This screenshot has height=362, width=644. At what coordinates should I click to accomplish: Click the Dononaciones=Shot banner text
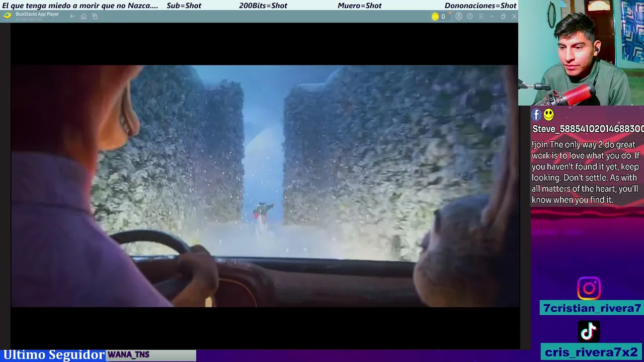click(480, 6)
